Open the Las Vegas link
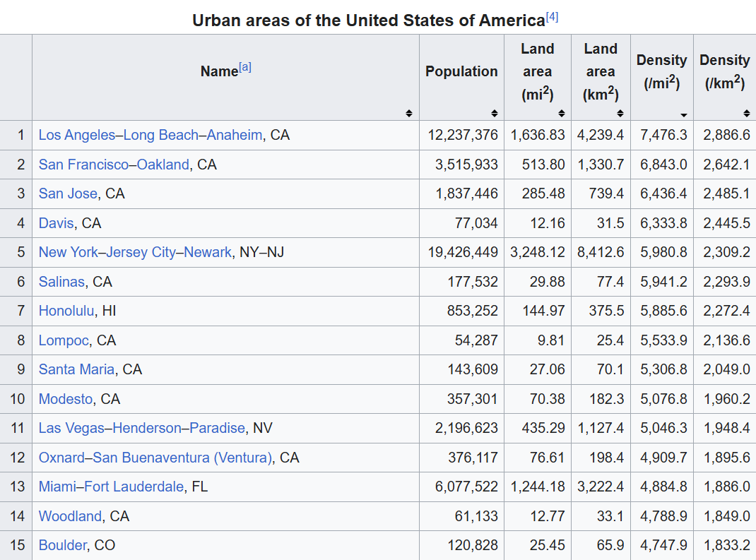756x560 pixels. pos(71,428)
